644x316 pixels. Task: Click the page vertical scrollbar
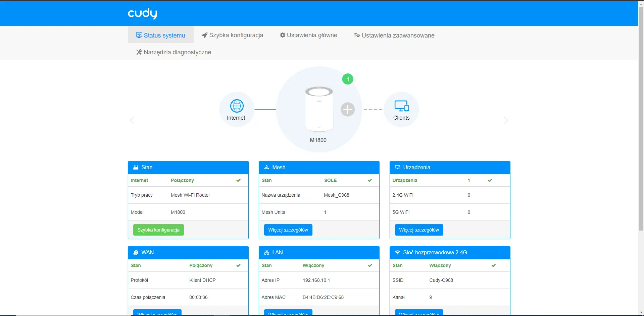(x=641, y=134)
